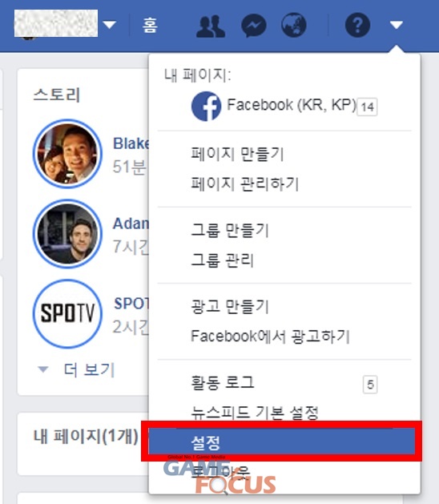Click the Facebook (KR, KP) page logo
The image size is (439, 504).
coord(207,106)
